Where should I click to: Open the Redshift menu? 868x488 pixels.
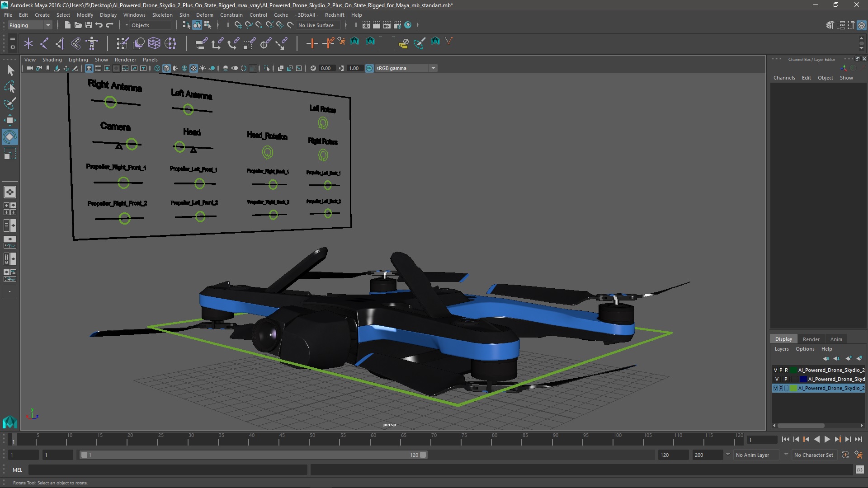tap(335, 15)
